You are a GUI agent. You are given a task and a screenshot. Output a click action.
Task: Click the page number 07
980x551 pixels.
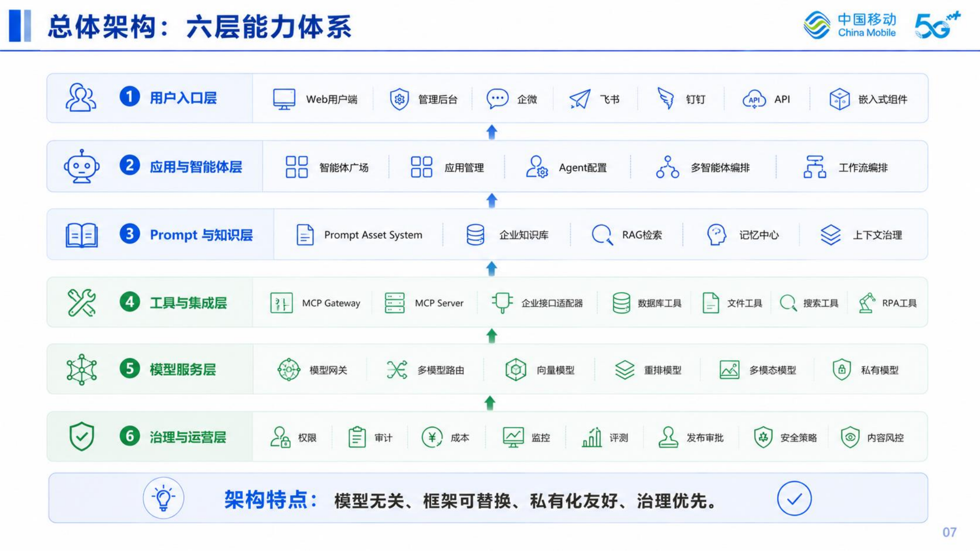click(x=949, y=532)
